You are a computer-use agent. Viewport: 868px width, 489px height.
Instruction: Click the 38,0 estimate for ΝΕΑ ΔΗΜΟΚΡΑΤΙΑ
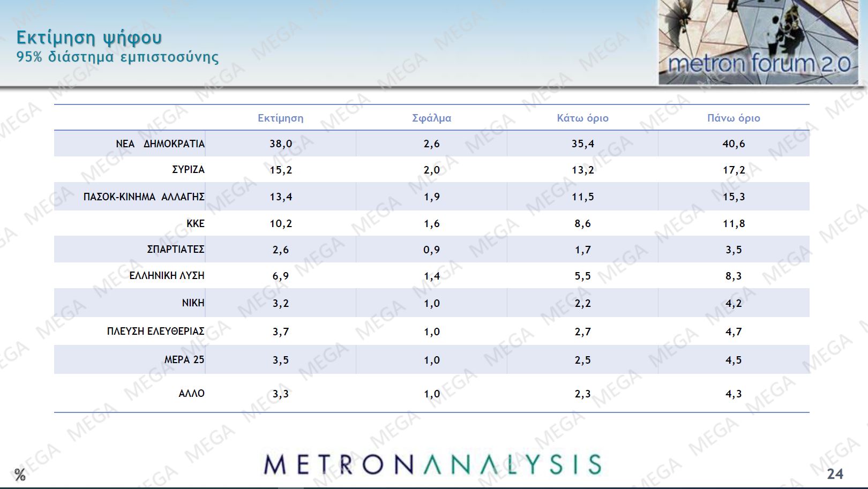pyautogui.click(x=281, y=144)
